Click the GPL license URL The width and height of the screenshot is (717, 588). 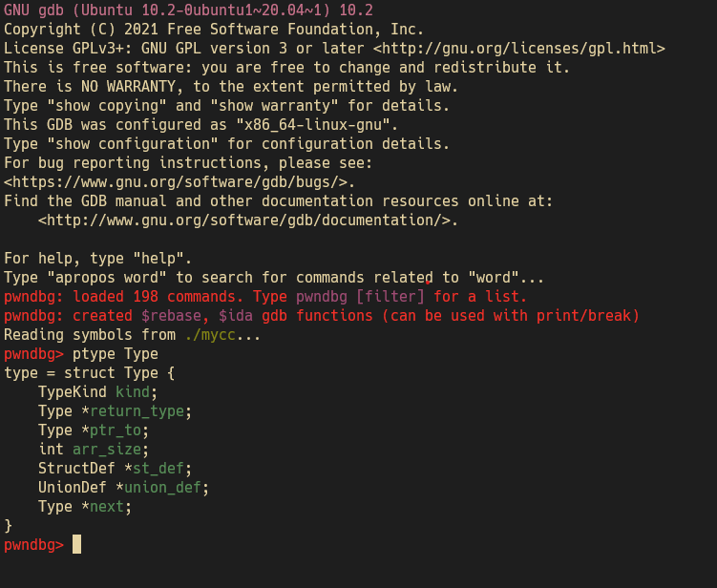pos(519,49)
